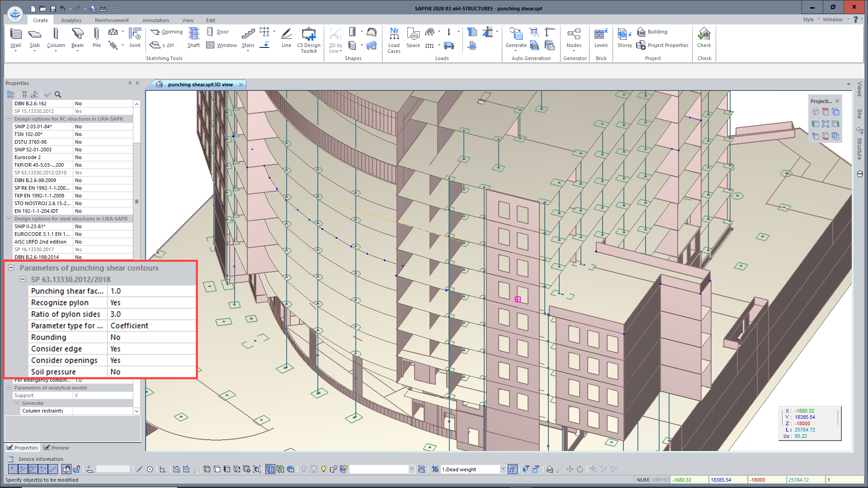The width and height of the screenshot is (868, 488).
Task: Toggle ORTHO mode in status bar
Action: [660, 480]
